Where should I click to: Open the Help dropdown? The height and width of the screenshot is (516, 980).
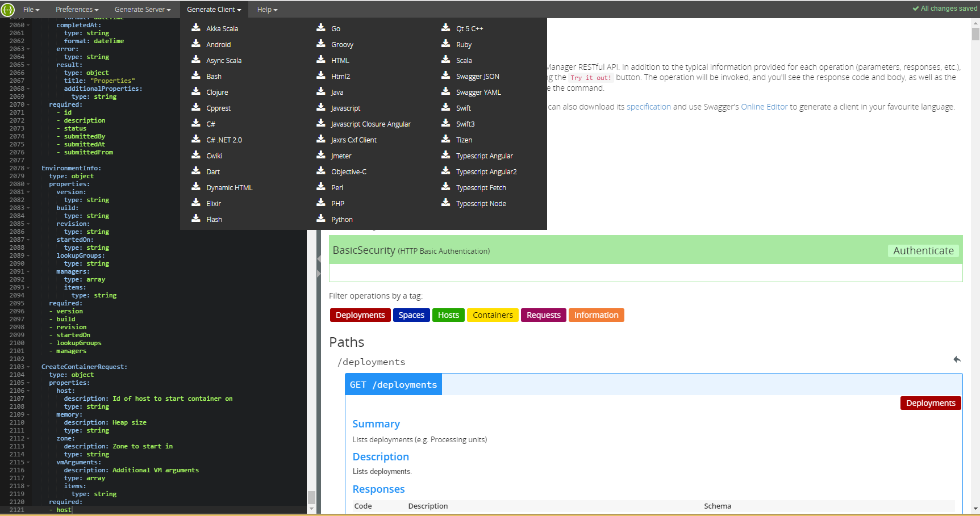[x=267, y=10]
